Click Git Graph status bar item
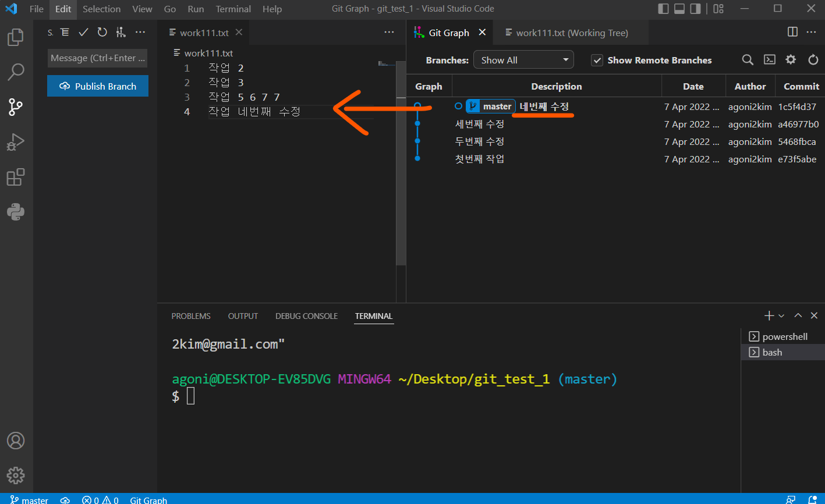825x504 pixels. point(148,500)
